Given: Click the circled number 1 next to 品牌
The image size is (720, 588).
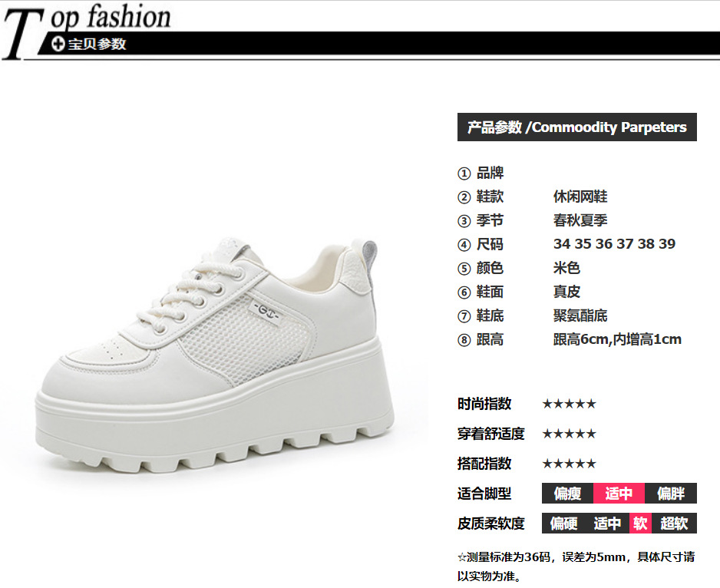Looking at the screenshot, I should coord(464,173).
